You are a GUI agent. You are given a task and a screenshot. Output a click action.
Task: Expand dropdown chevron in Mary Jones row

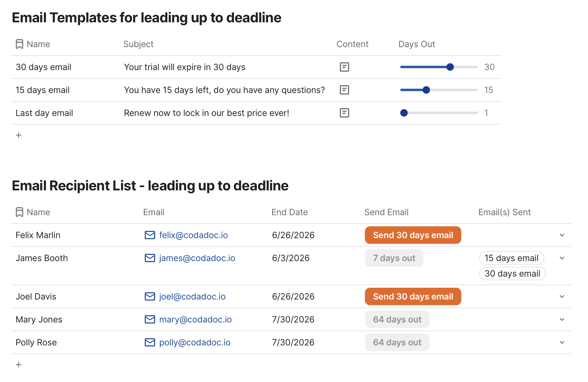562,319
